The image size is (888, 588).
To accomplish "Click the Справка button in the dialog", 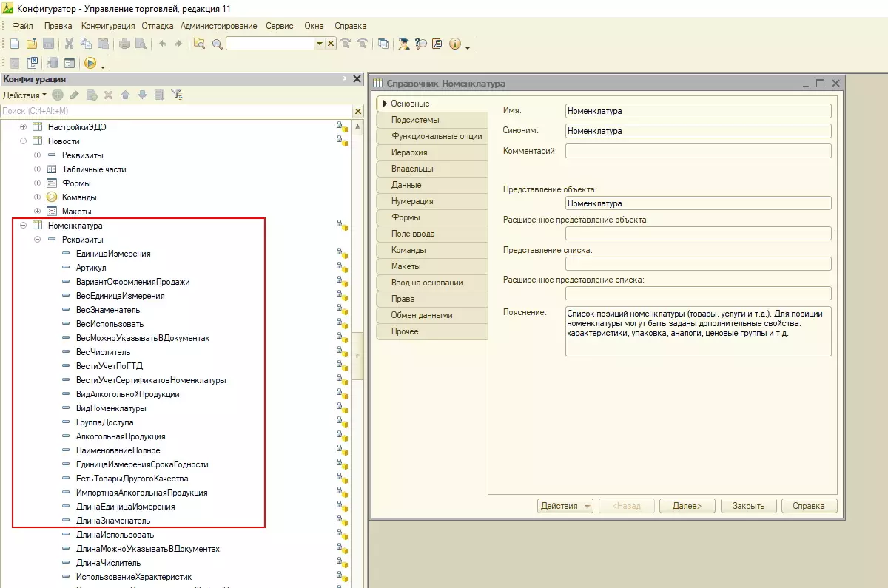I will pyautogui.click(x=808, y=506).
